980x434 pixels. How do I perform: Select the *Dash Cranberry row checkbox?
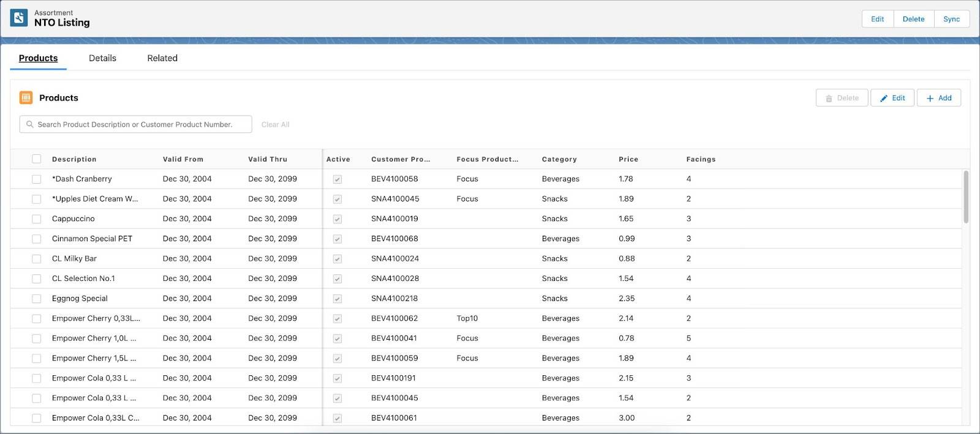[x=37, y=179]
